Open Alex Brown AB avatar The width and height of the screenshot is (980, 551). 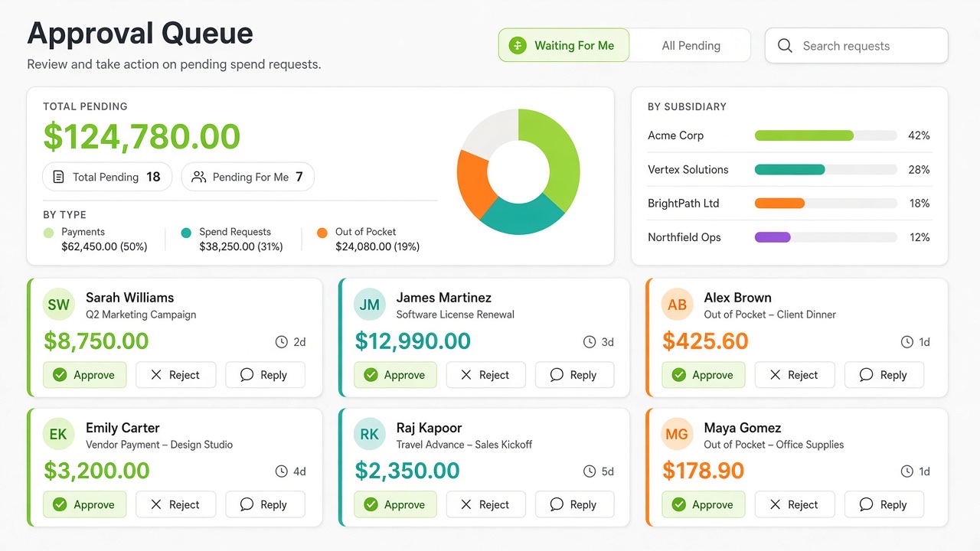677,305
